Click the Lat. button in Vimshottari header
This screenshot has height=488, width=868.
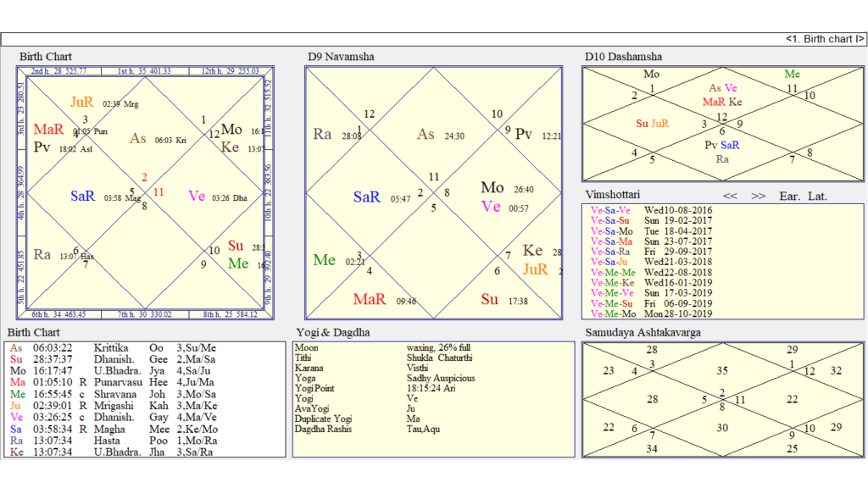click(x=818, y=197)
